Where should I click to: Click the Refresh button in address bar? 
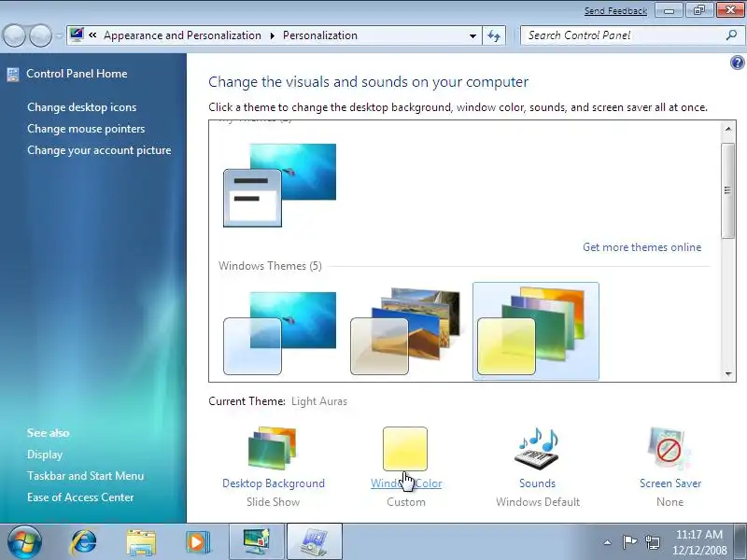tap(494, 35)
